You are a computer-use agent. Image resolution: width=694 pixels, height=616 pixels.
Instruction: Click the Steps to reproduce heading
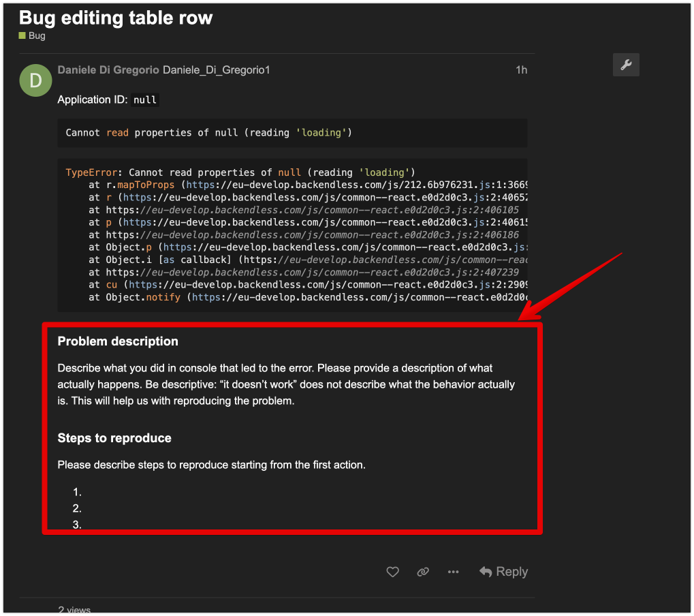[114, 438]
